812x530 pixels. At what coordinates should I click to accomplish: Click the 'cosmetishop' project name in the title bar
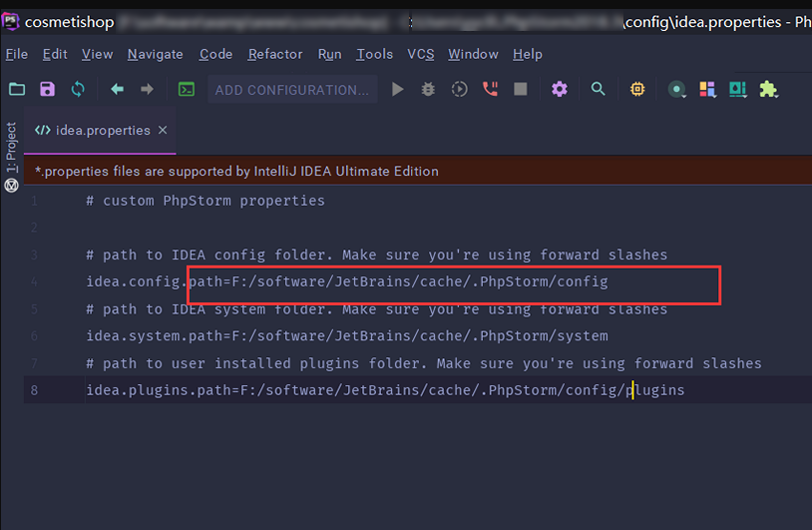pos(70,22)
